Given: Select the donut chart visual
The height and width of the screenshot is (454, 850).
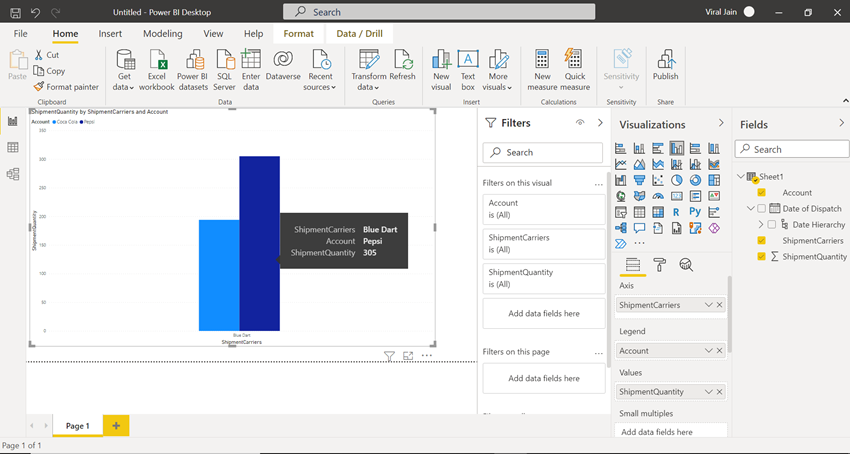Looking at the screenshot, I should pos(696,180).
